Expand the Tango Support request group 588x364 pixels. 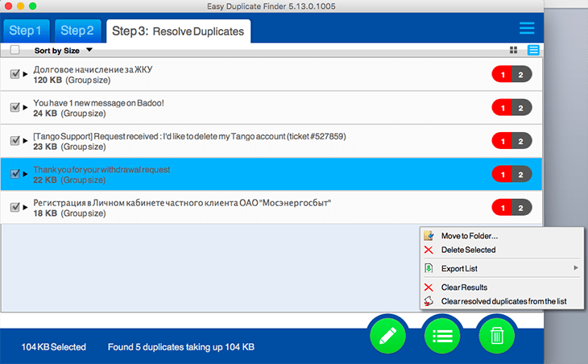click(25, 141)
